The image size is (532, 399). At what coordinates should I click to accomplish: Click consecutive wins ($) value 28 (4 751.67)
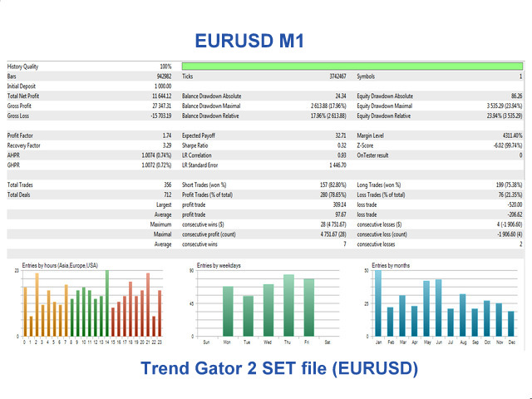click(333, 224)
